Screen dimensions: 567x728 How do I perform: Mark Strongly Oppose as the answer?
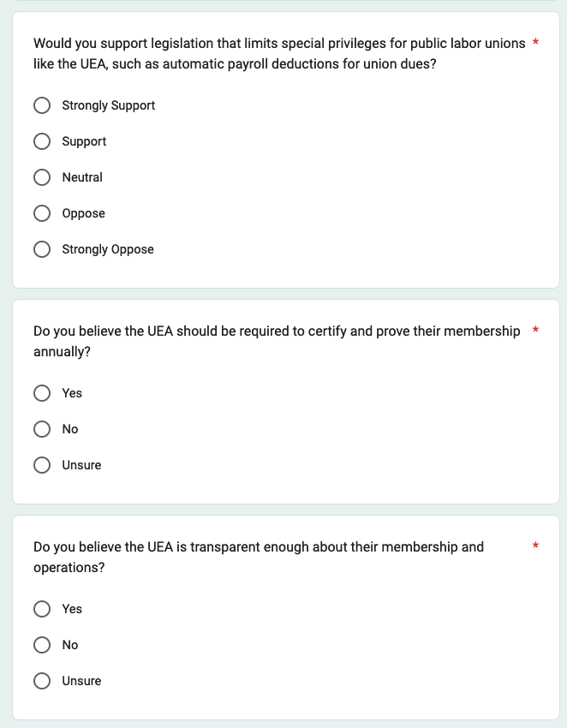42,249
